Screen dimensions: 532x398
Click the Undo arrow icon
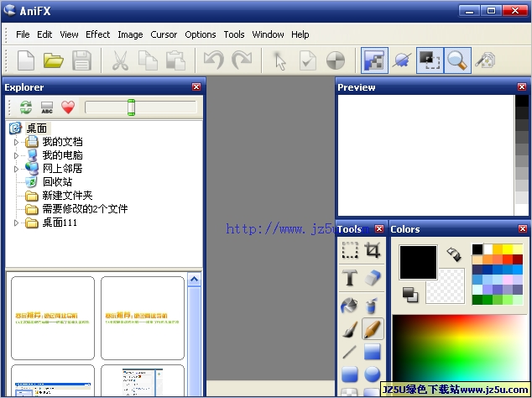214,60
